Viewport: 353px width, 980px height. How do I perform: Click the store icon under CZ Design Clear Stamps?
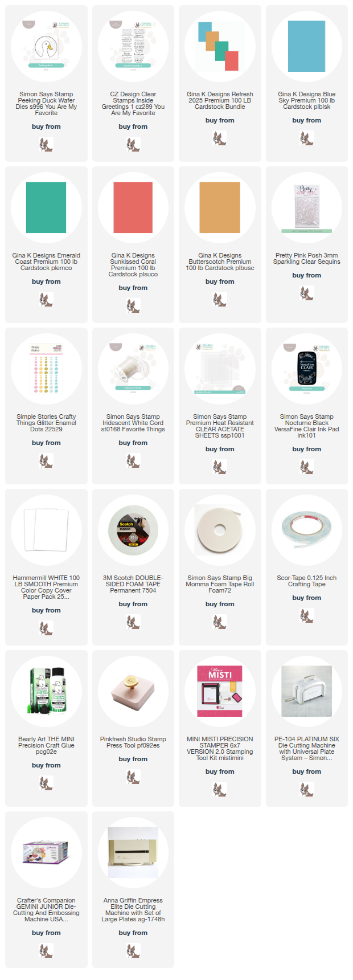[x=133, y=144]
